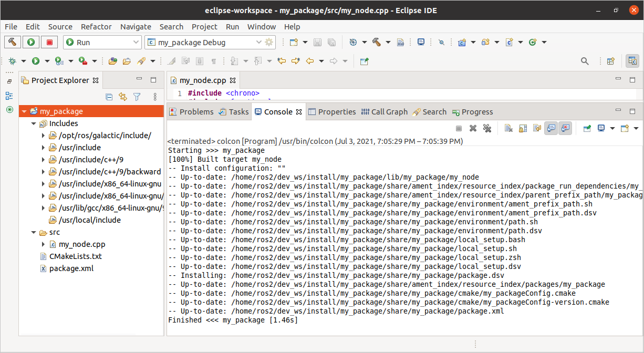
Task: Run my_package Debug with green play button
Action: [x=30, y=42]
